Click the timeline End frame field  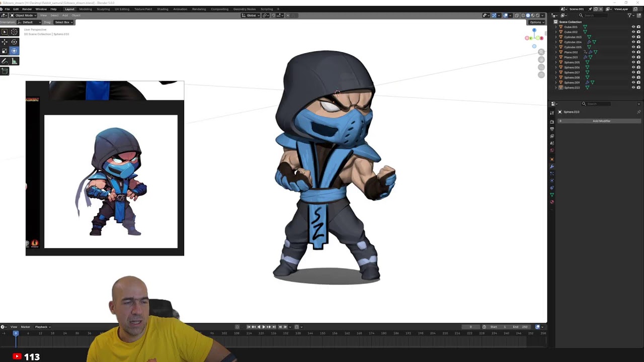tap(520, 327)
